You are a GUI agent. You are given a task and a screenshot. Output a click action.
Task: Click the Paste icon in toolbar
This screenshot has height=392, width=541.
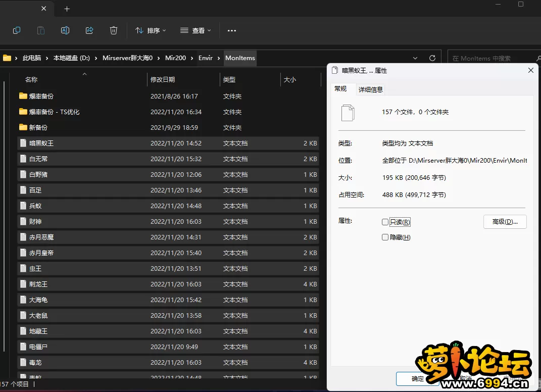41,30
